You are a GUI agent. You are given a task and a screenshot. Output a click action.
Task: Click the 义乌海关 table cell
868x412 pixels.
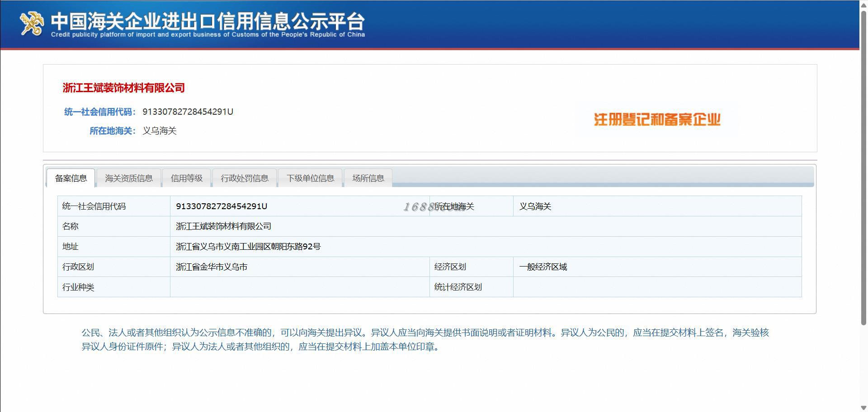click(657, 206)
